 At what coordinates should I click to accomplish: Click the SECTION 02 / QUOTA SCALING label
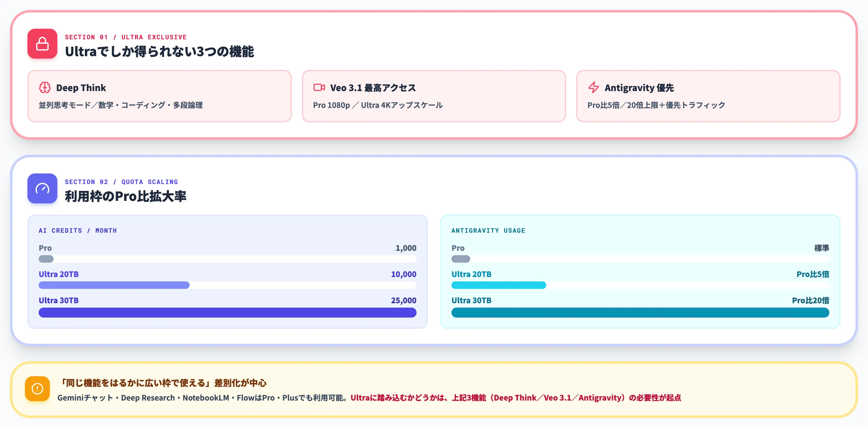pyautogui.click(x=121, y=182)
